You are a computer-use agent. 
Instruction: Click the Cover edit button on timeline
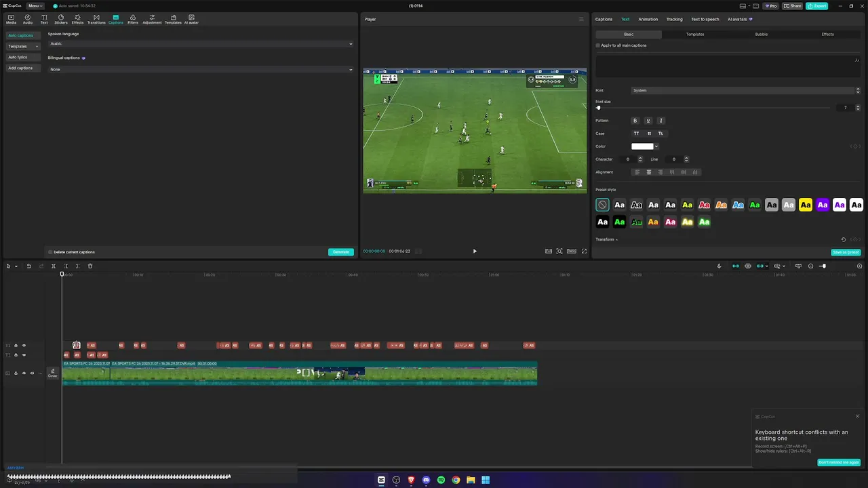52,373
